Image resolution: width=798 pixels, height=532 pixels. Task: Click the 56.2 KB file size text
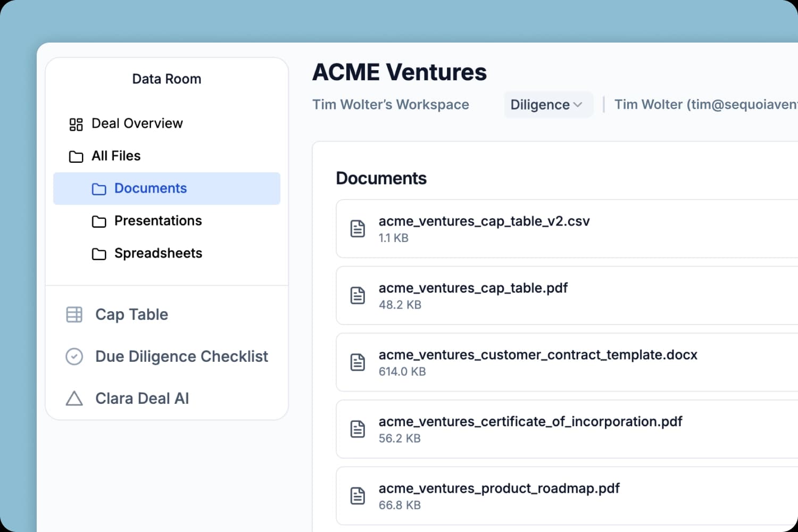pos(400,438)
